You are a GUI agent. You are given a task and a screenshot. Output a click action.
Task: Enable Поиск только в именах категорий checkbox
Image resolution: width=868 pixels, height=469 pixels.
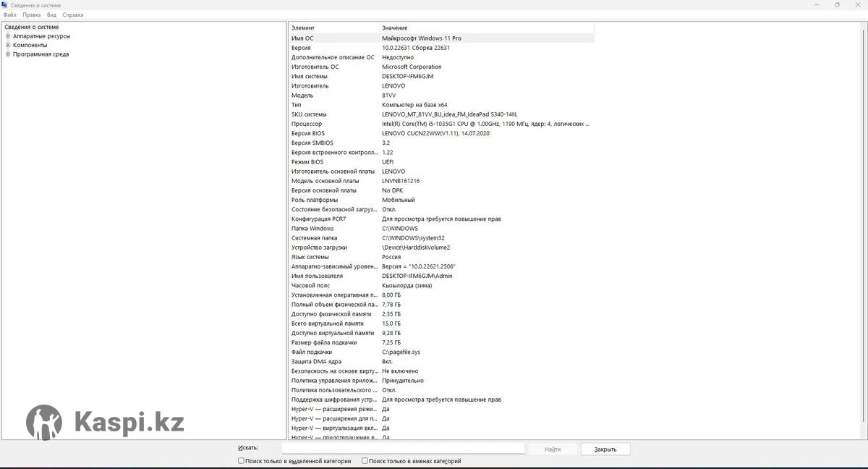tap(365, 461)
